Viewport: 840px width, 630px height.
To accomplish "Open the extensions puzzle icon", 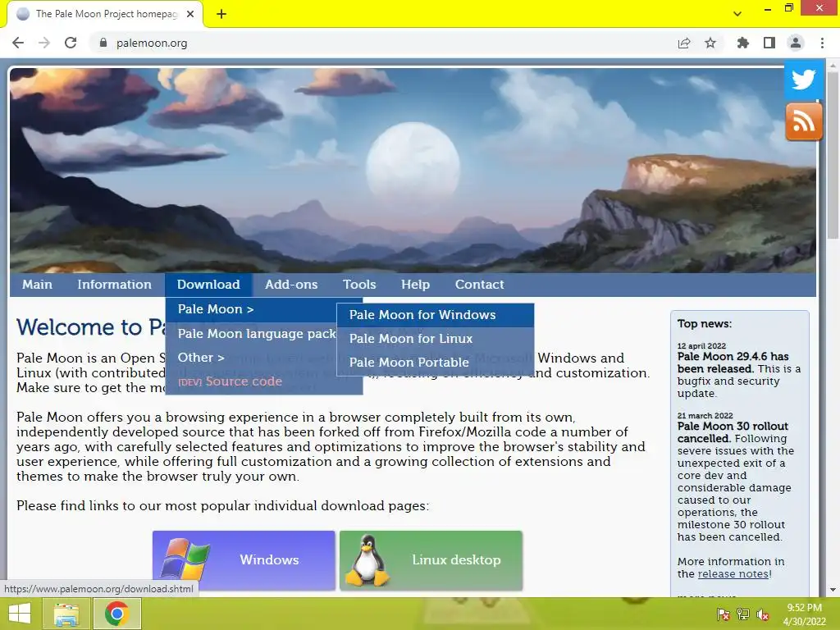I will tap(742, 43).
